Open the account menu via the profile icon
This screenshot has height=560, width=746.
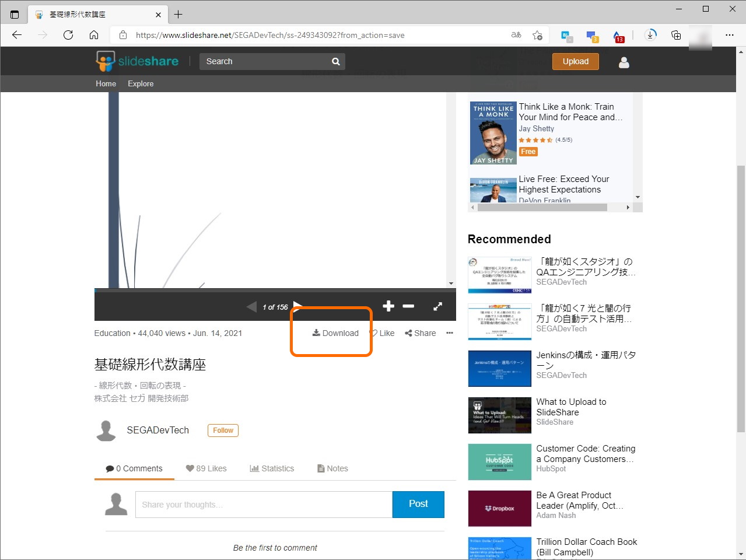tap(624, 62)
